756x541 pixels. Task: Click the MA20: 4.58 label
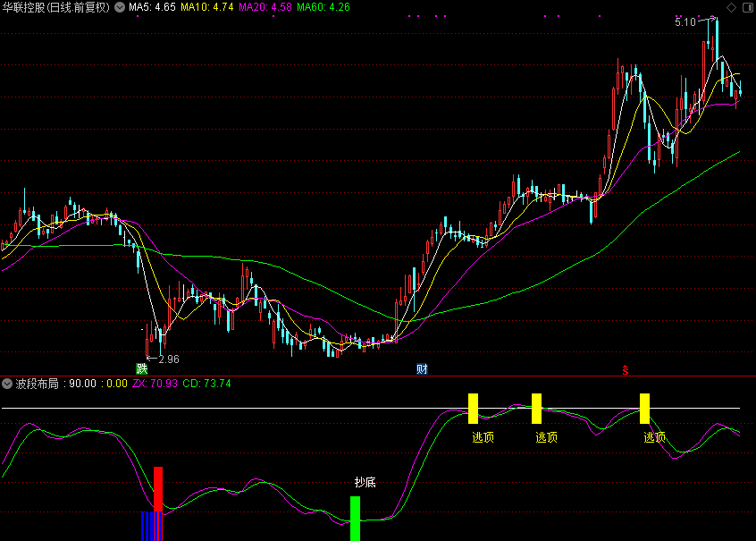(x=265, y=7)
